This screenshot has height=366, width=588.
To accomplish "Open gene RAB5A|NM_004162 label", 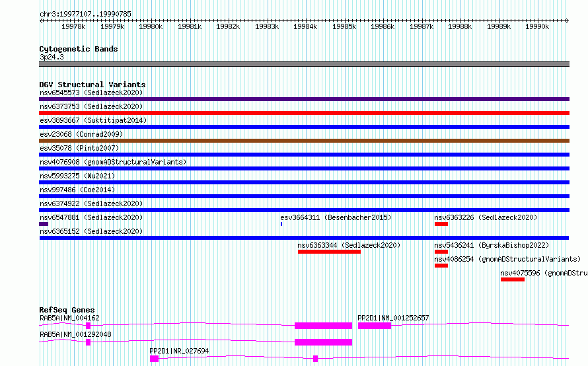I will (x=69, y=318).
